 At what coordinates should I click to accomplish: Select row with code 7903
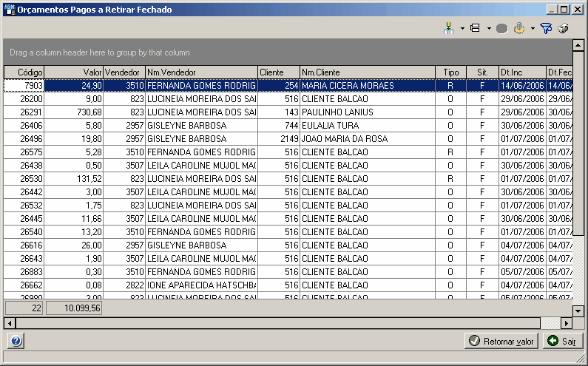tap(288, 86)
